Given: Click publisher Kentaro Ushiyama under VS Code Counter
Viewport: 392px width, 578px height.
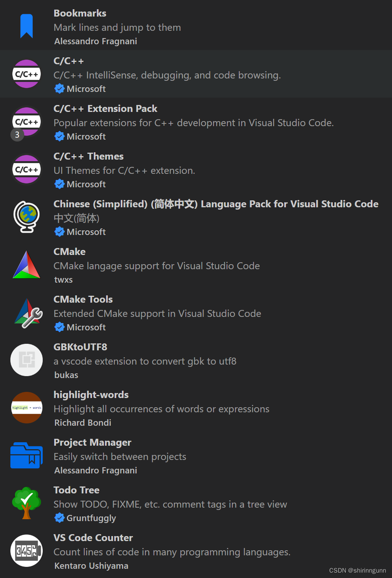Looking at the screenshot, I should (91, 565).
